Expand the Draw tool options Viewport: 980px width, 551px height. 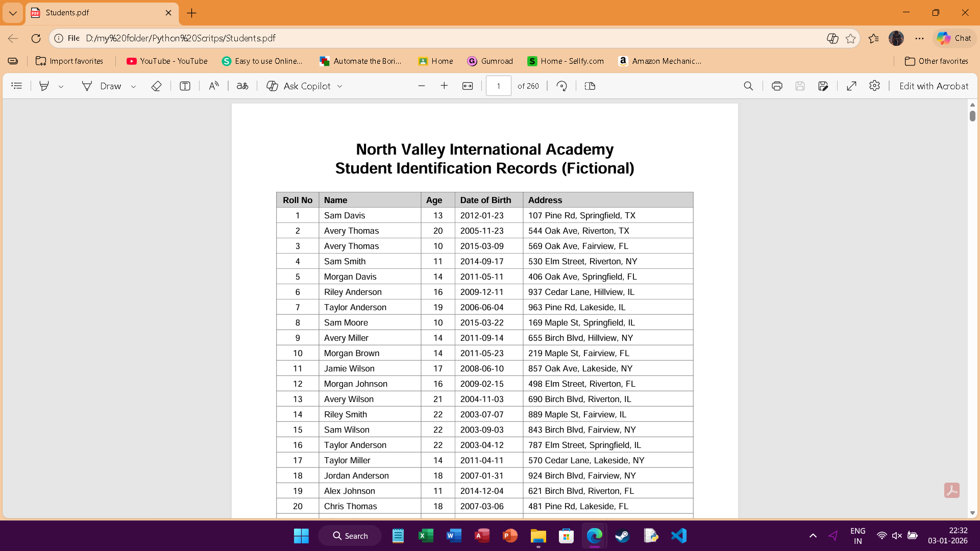(134, 86)
